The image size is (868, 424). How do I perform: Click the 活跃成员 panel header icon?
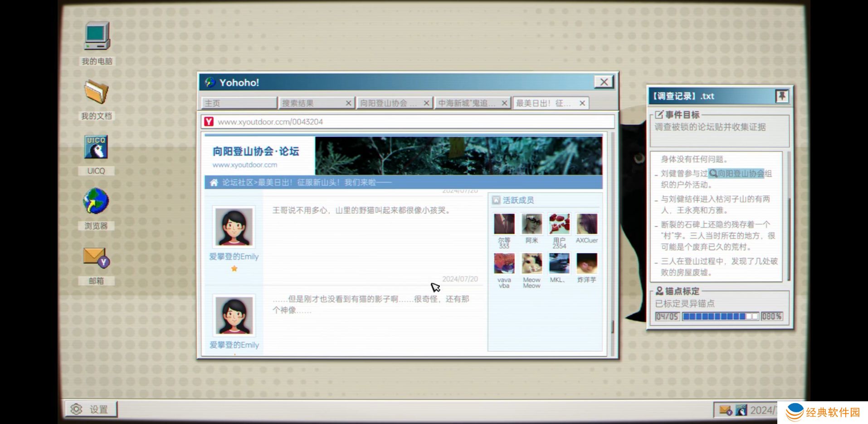click(x=496, y=200)
